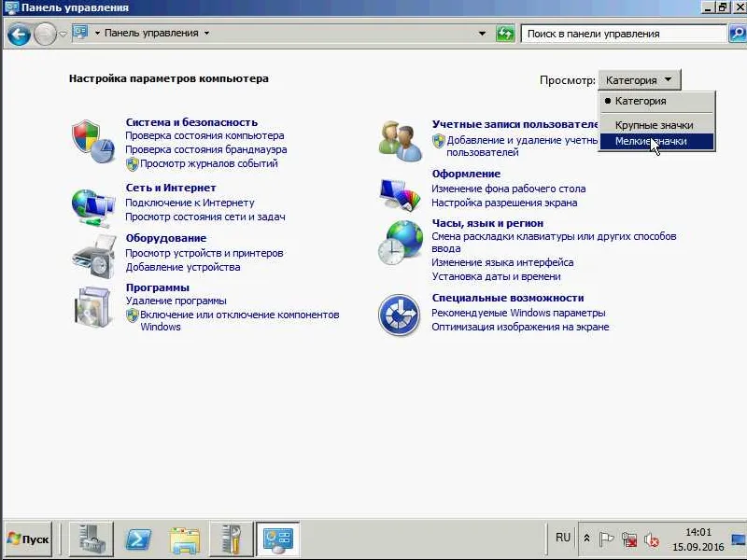747x560 pixels.
Task: Open the User Accounts people icon
Action: (401, 141)
